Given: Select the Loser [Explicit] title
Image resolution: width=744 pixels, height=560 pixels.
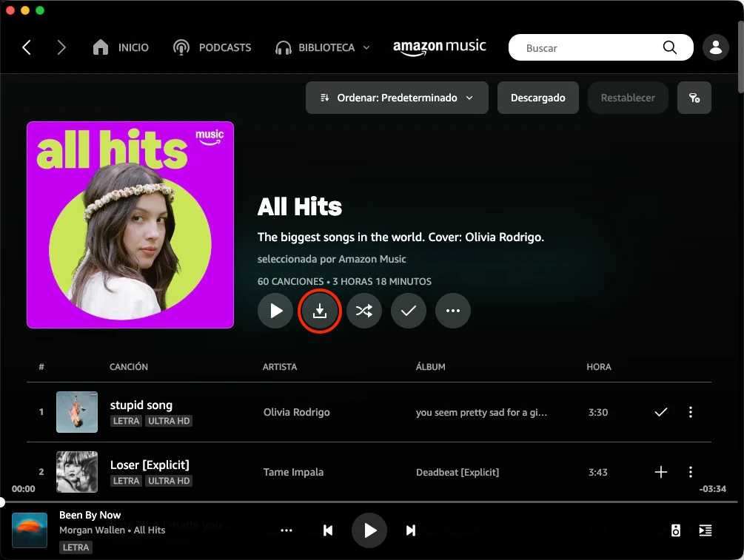Looking at the screenshot, I should tap(150, 465).
